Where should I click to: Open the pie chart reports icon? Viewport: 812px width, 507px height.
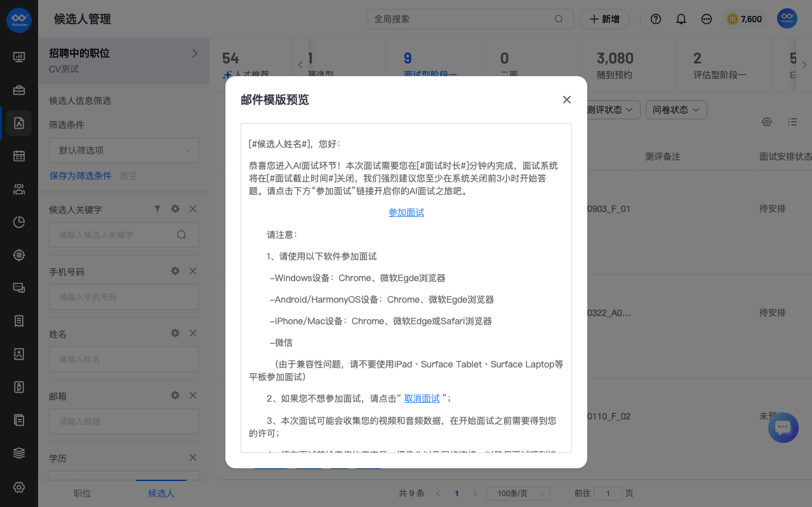pyautogui.click(x=19, y=221)
